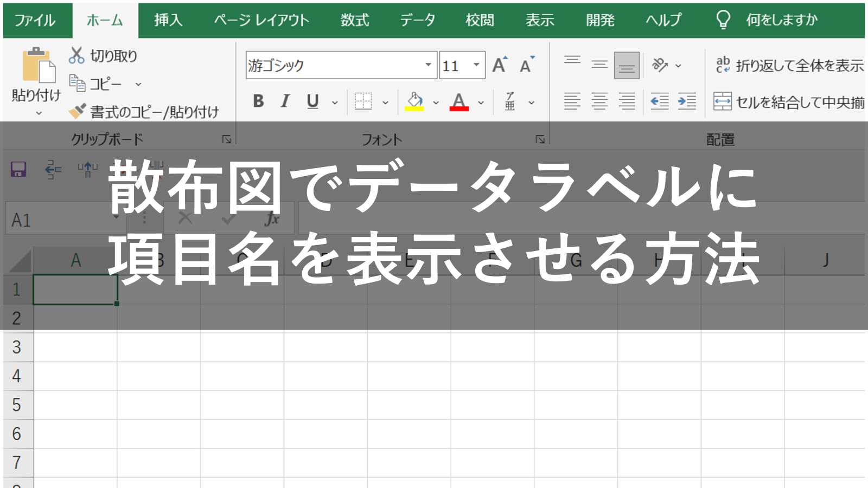Apply red font color A
This screenshot has width=868, height=488.
[459, 101]
